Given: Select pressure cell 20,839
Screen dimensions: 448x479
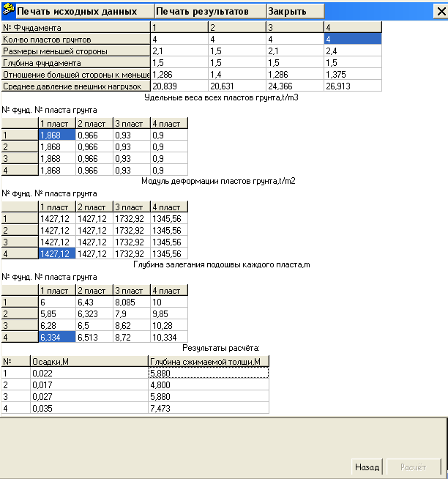Looking at the screenshot, I should coord(179,86).
